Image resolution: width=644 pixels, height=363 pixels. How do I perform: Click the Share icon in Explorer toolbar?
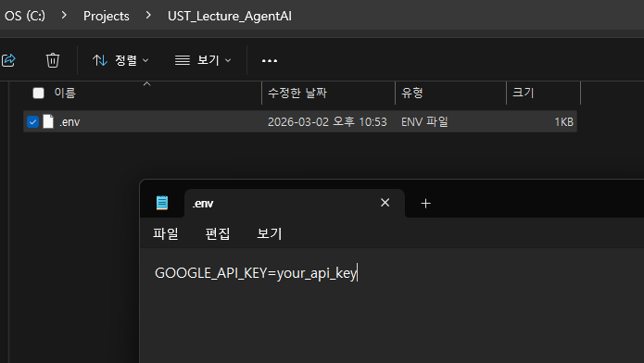[8, 60]
